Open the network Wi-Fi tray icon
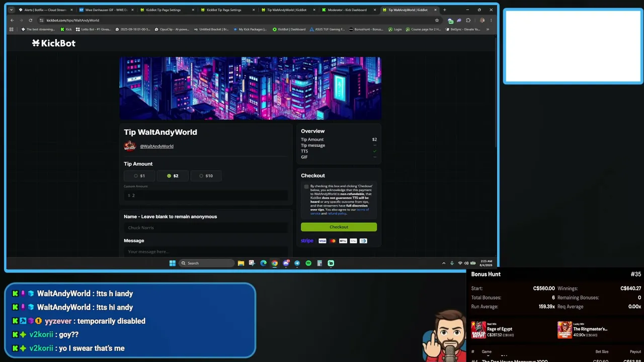Viewport: 644px width, 362px height. click(x=460, y=263)
